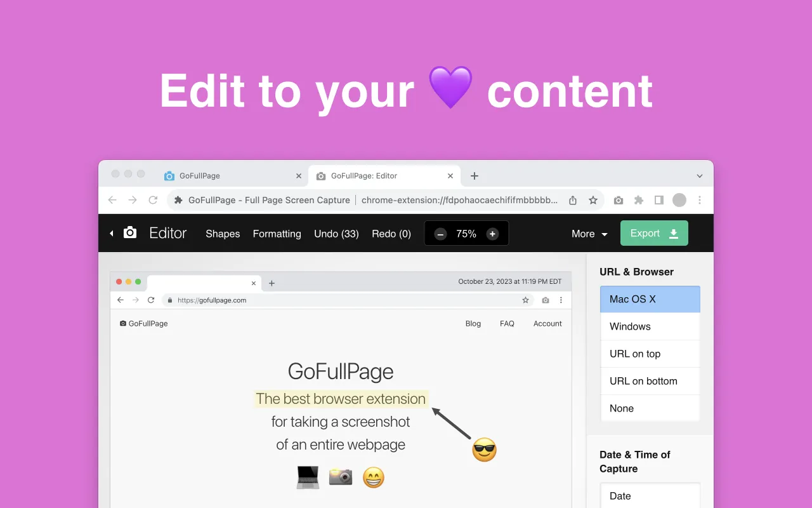
Task: Open the side panel icon in Chrome toolbar
Action: point(659,199)
